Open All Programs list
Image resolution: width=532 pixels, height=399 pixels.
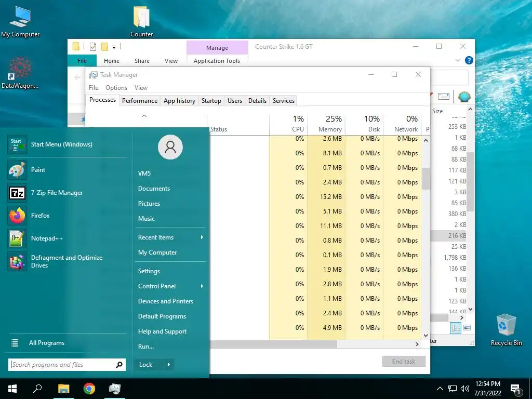click(x=47, y=343)
